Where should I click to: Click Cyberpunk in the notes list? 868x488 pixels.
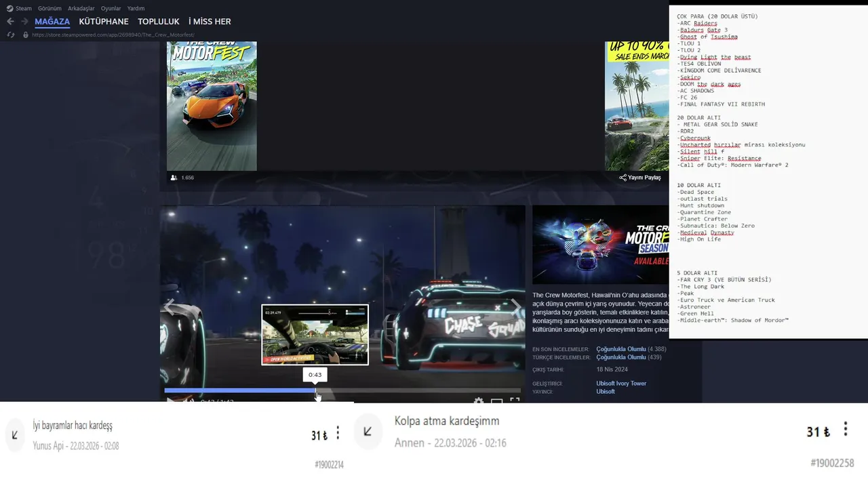pyautogui.click(x=694, y=138)
